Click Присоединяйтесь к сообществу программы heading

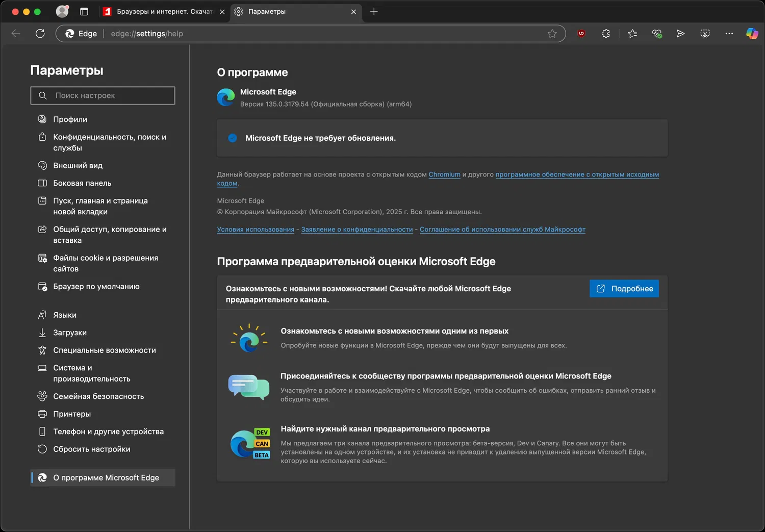coord(446,376)
